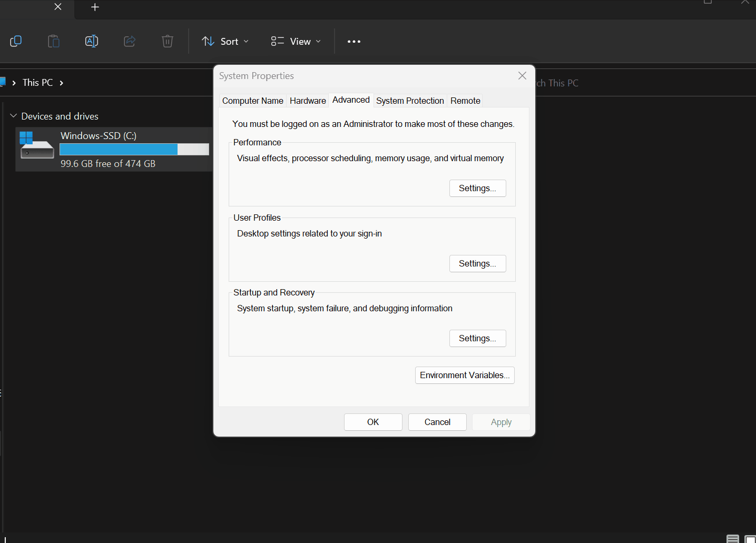Click the Copy icon in Explorer toolbar

coord(16,41)
